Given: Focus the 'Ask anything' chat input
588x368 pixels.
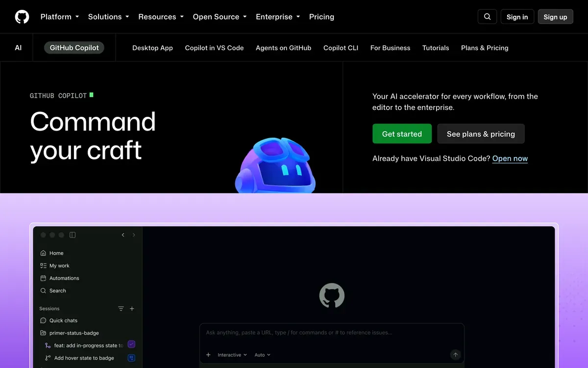Looking at the screenshot, I should (x=332, y=333).
